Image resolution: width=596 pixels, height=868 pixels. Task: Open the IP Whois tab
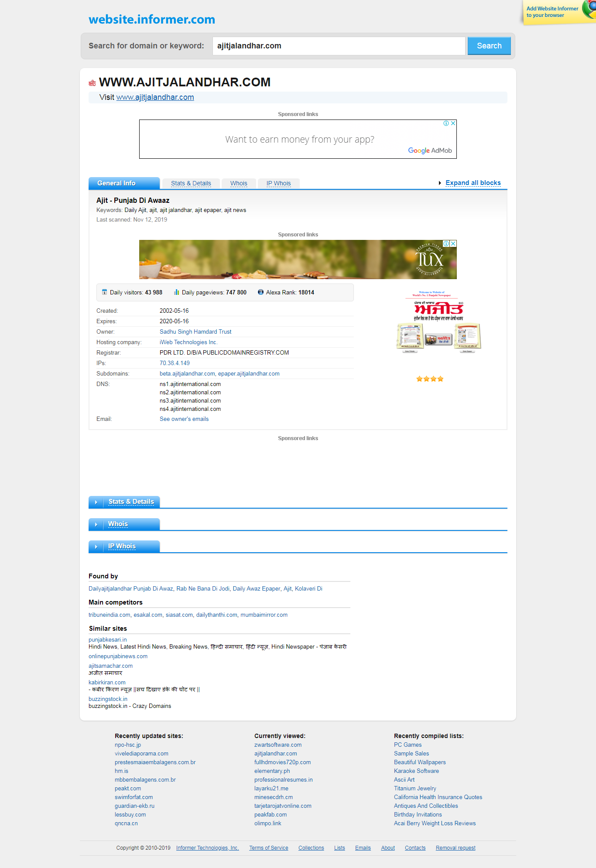point(278,184)
